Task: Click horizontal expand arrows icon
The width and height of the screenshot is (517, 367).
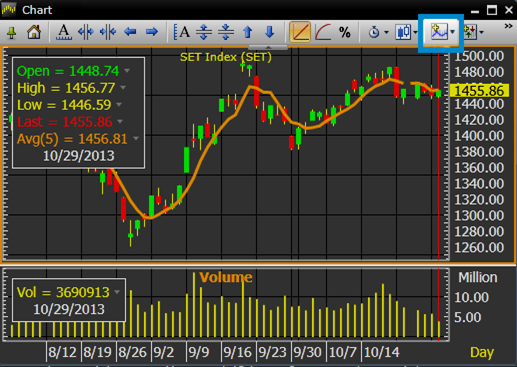Action: (86, 32)
